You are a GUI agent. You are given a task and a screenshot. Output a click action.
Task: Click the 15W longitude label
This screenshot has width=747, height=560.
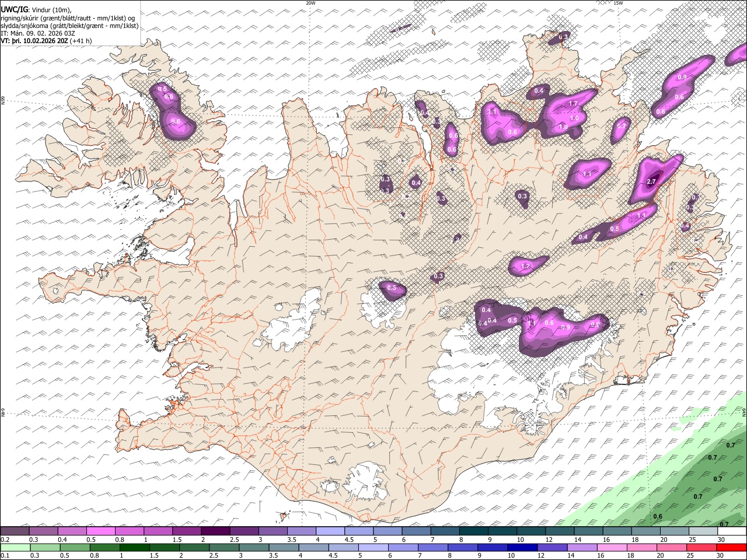coord(618,3)
